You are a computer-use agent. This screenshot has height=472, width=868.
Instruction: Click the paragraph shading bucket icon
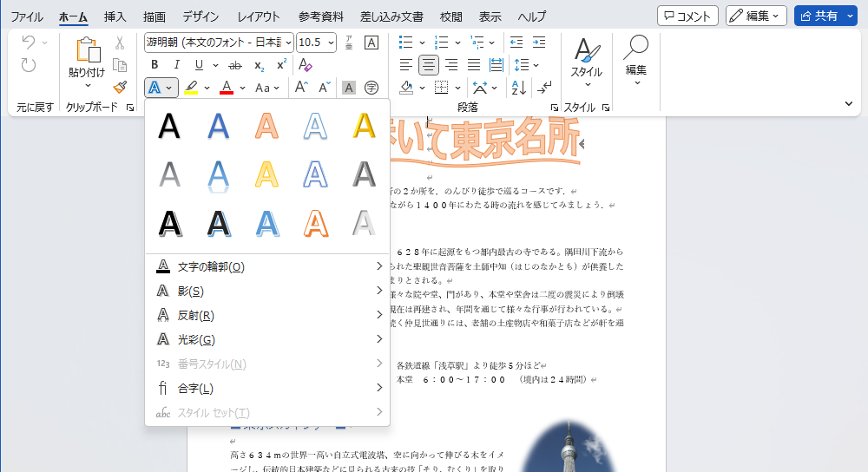point(407,88)
